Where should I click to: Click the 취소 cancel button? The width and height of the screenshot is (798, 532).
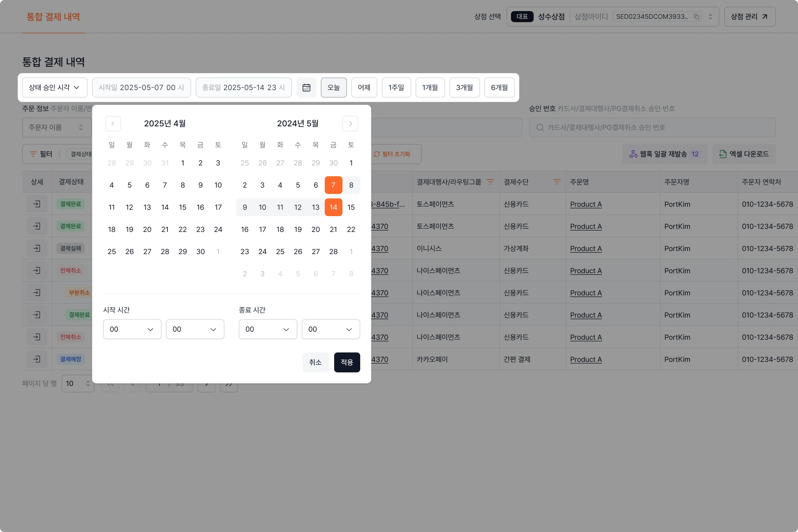click(315, 362)
